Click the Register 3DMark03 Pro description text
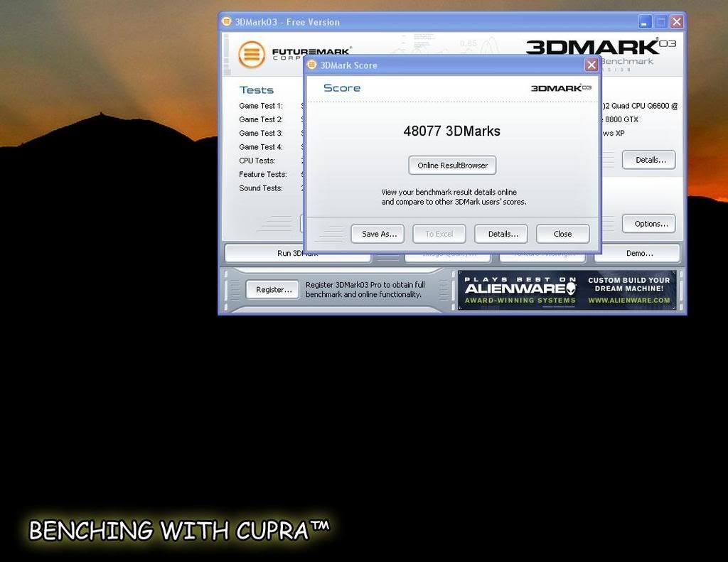 tap(365, 290)
